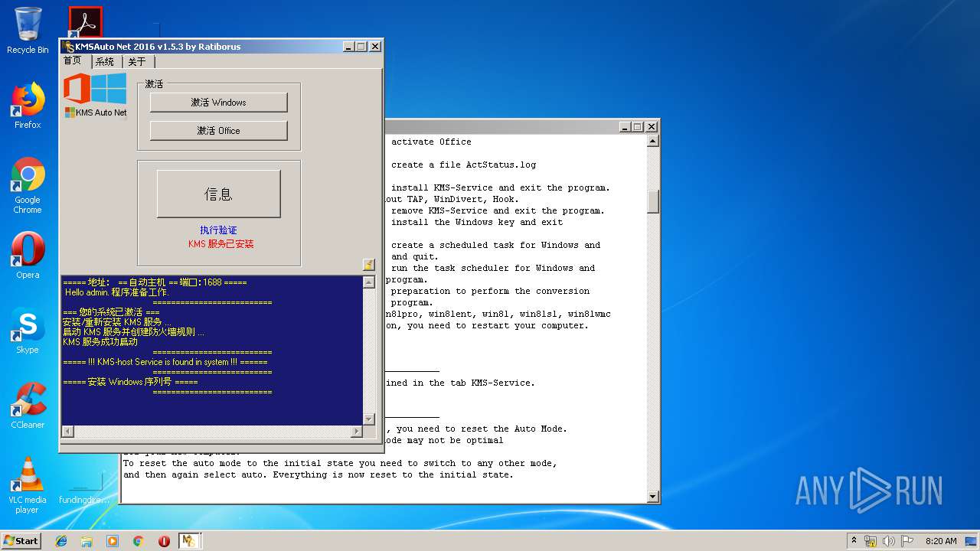Image resolution: width=980 pixels, height=551 pixels.
Task: Open Chrome from the taskbar
Action: pos(138,541)
